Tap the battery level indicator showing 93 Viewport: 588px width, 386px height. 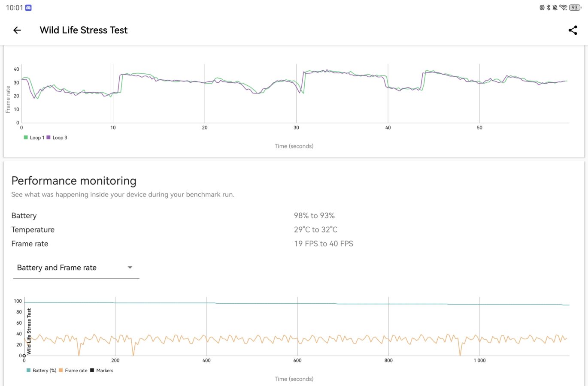click(575, 8)
